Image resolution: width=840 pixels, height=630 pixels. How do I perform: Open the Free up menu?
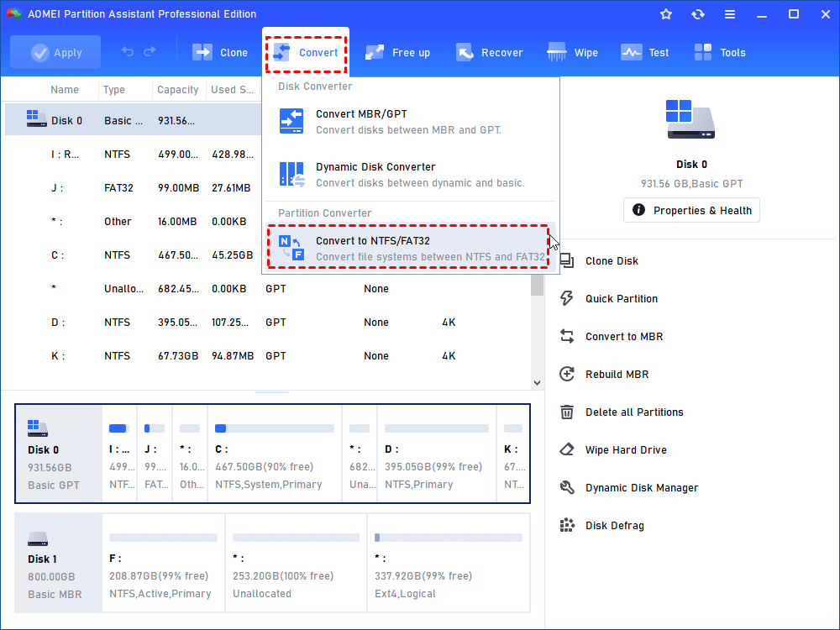(397, 52)
